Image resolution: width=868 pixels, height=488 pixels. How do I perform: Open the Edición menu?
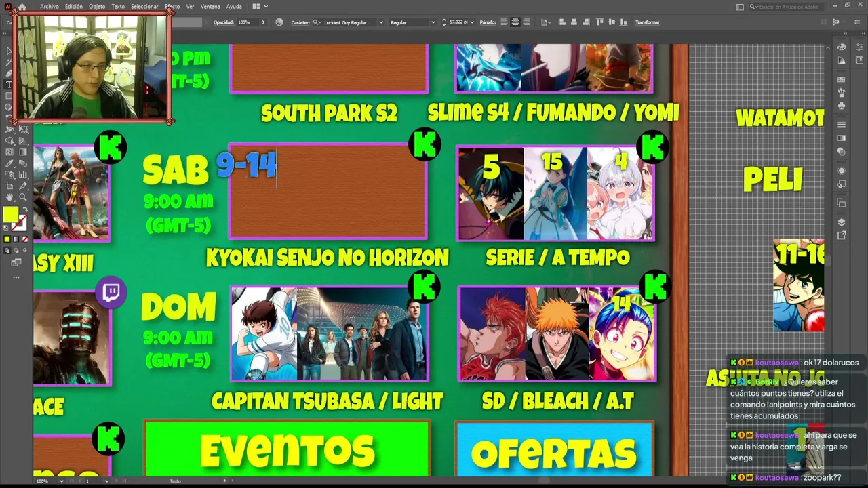click(x=74, y=7)
